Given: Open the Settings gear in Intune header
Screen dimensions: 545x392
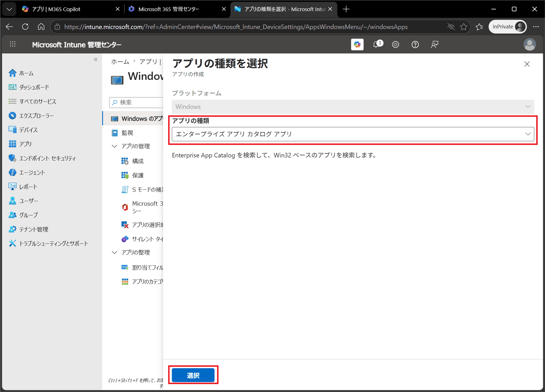Looking at the screenshot, I should coord(396,44).
